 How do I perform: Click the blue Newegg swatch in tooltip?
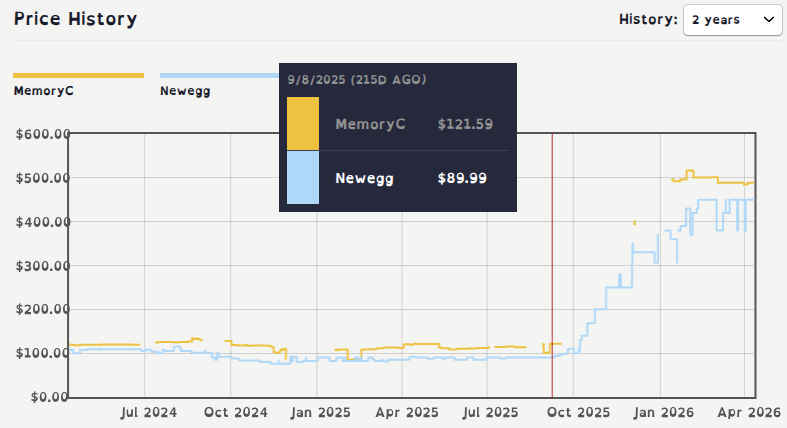[x=303, y=178]
